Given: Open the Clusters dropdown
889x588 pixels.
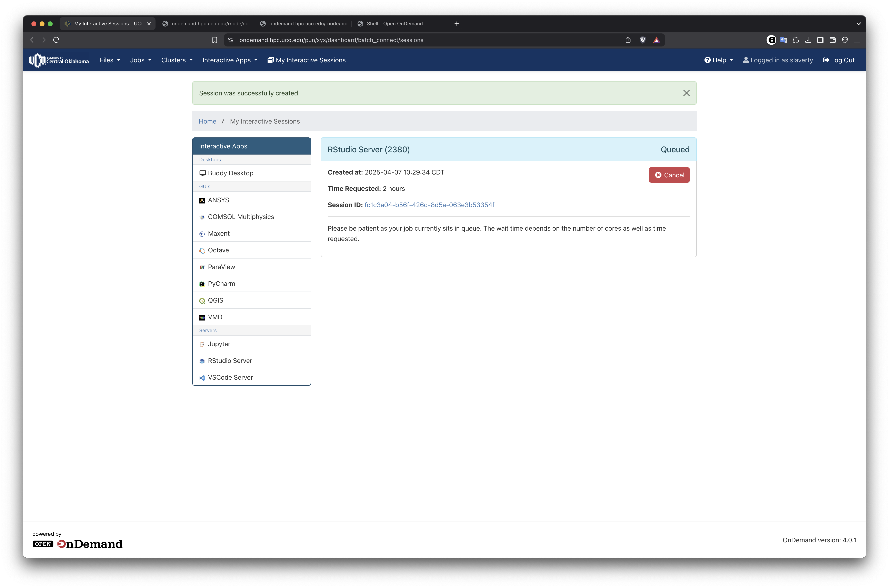Looking at the screenshot, I should [x=177, y=60].
